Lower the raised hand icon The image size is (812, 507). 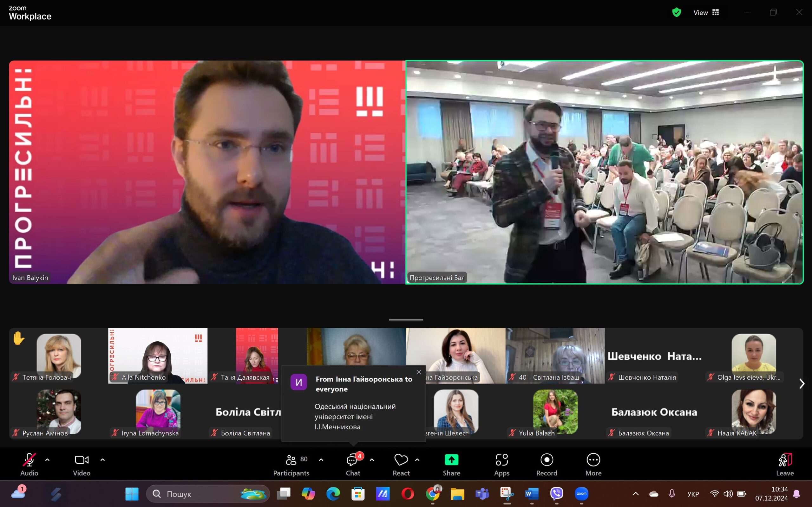tap(19, 338)
